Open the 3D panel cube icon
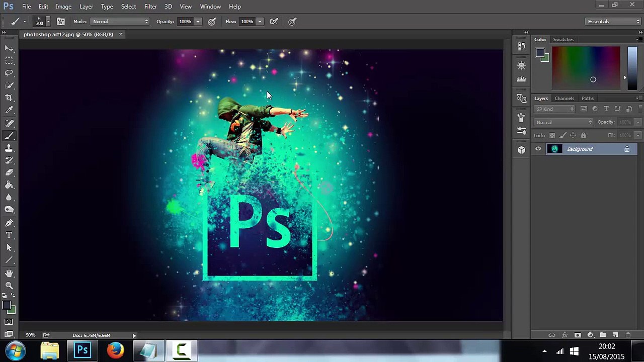The height and width of the screenshot is (362, 644). [x=521, y=150]
